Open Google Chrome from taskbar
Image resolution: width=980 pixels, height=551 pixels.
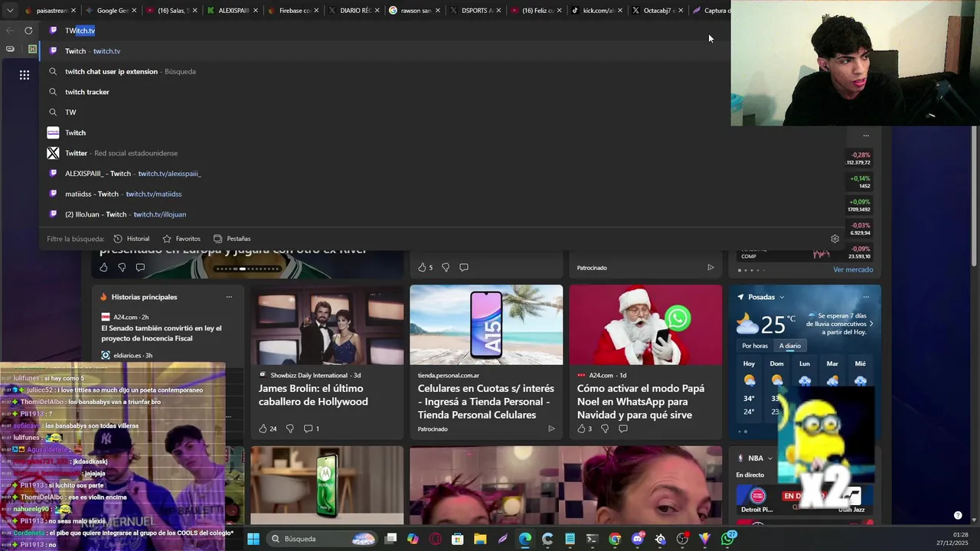pyautogui.click(x=615, y=539)
